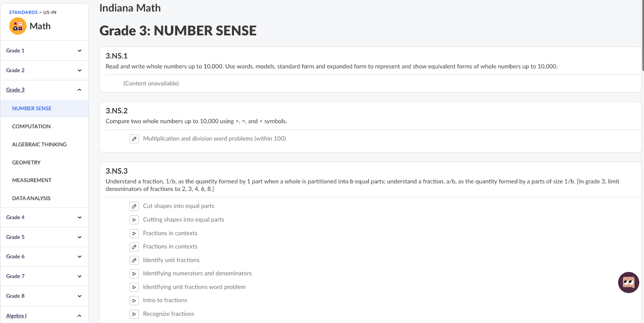The height and width of the screenshot is (323, 644).
Task: Click the Math subject icon
Action: tap(18, 26)
